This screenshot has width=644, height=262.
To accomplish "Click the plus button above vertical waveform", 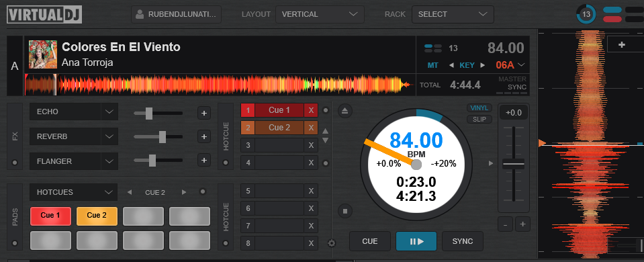I will (622, 44).
